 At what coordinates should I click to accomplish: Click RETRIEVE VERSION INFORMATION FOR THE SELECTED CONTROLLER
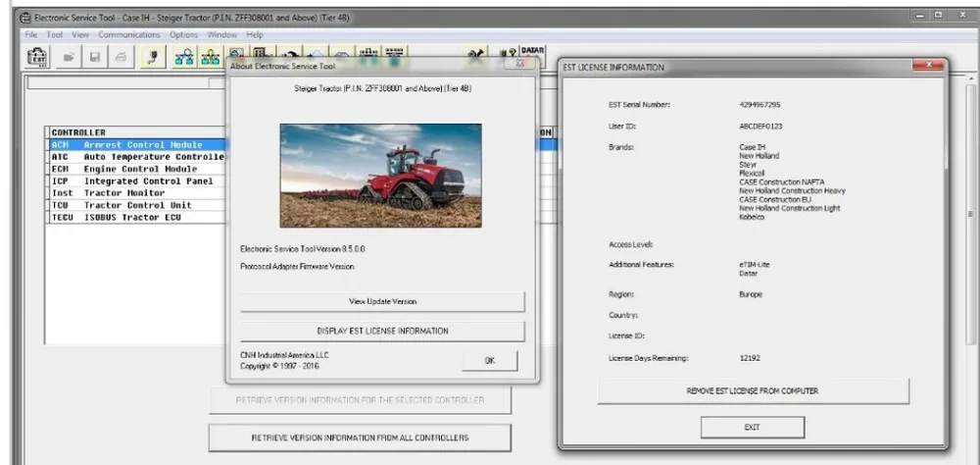coord(360,400)
